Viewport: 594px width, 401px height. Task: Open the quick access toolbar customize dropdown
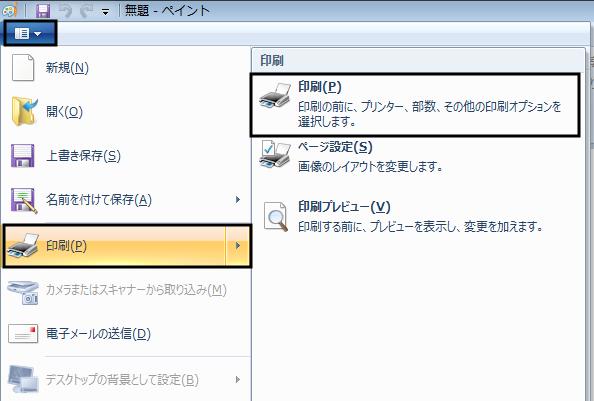(x=105, y=12)
